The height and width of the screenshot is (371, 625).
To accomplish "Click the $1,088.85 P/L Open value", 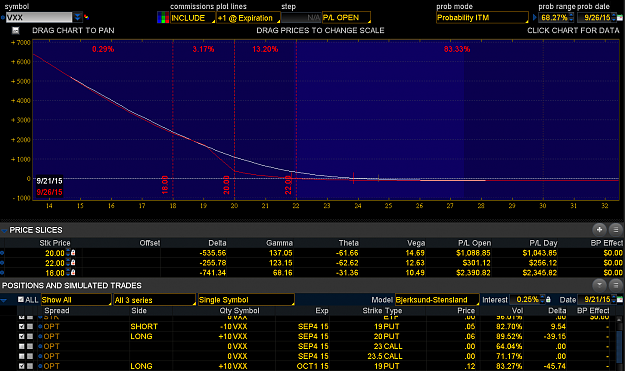I will click(474, 253).
